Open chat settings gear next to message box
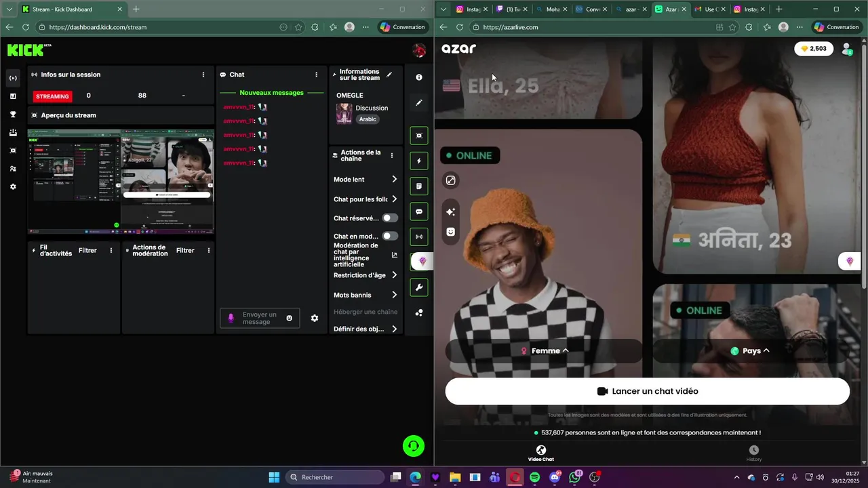Screen dimensions: 868x488 (315, 318)
